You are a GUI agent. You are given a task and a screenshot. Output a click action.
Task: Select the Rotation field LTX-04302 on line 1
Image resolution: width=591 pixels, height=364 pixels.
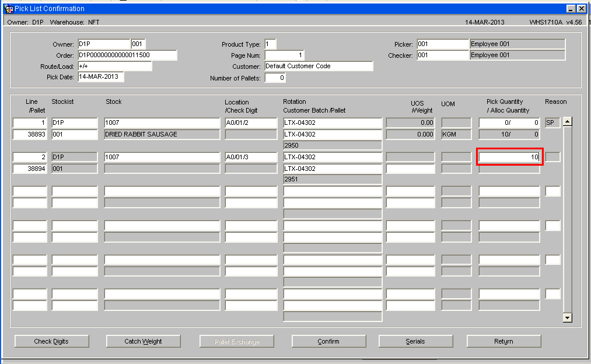[333, 123]
